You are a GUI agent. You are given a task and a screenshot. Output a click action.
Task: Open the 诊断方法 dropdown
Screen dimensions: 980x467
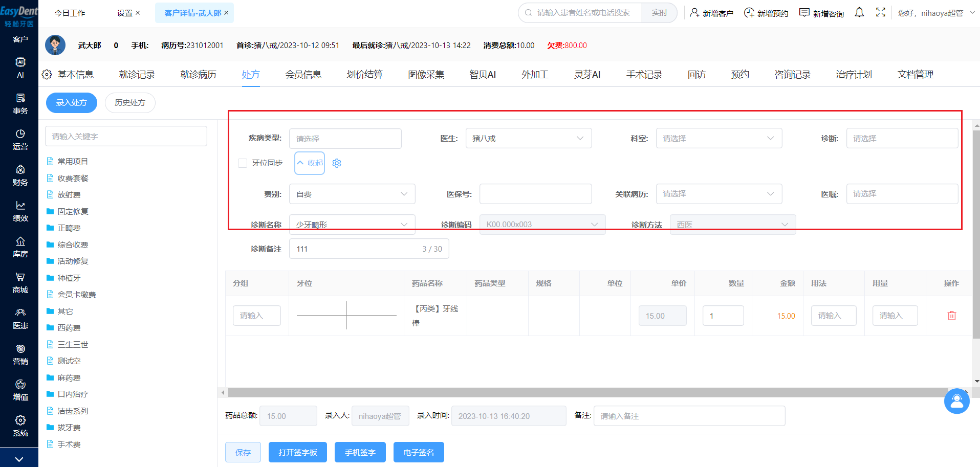coord(733,225)
